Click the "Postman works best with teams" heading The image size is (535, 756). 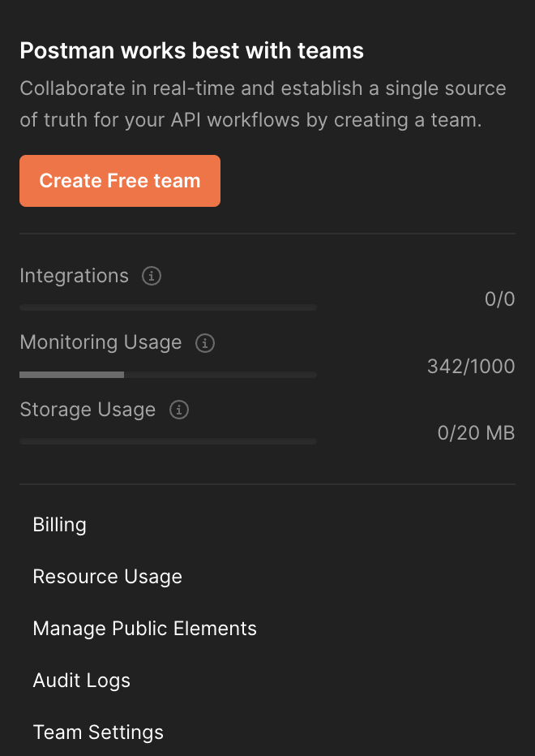pyautogui.click(x=191, y=51)
